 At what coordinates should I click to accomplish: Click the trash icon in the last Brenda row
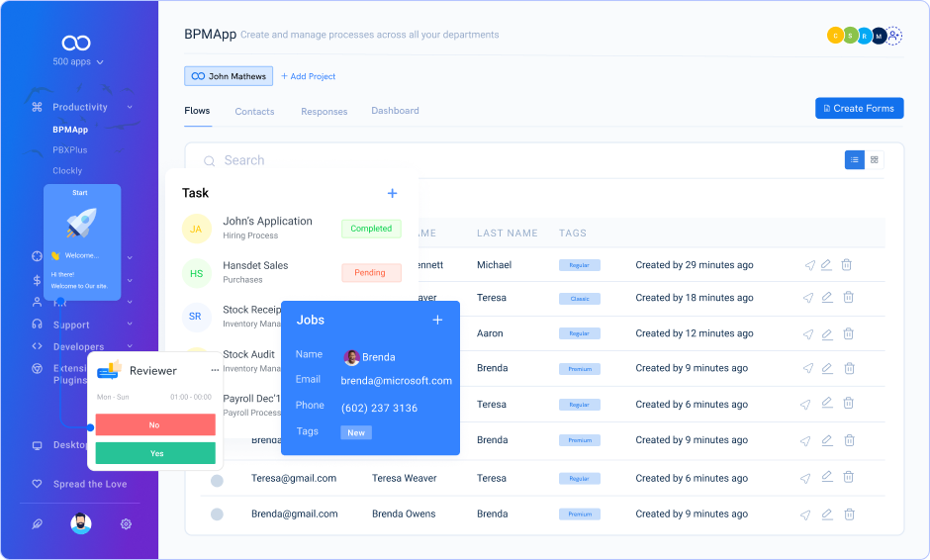click(x=847, y=513)
